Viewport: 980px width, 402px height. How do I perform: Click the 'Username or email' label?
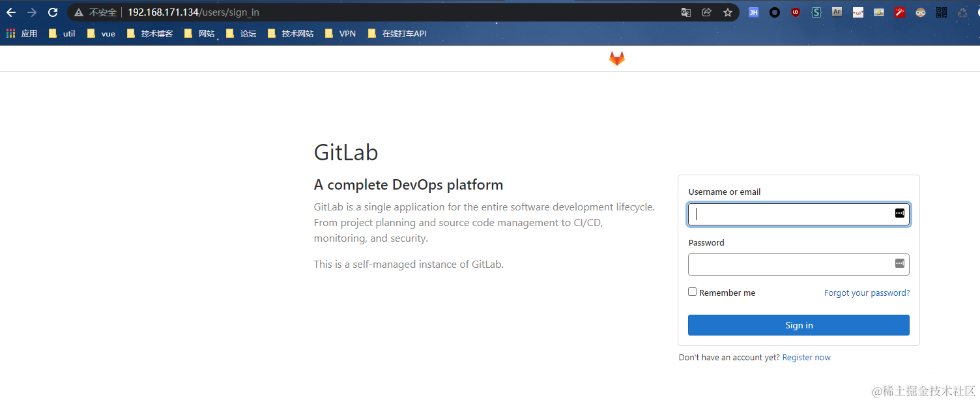(x=725, y=192)
